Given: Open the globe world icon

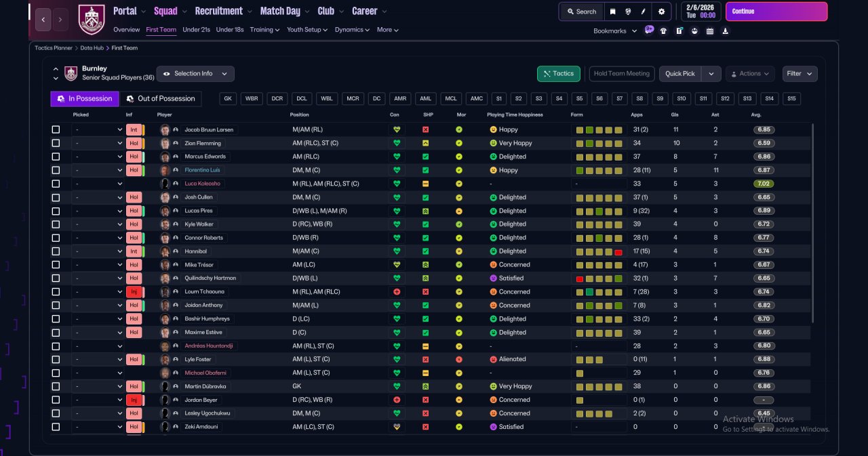Looking at the screenshot, I should (629, 12).
